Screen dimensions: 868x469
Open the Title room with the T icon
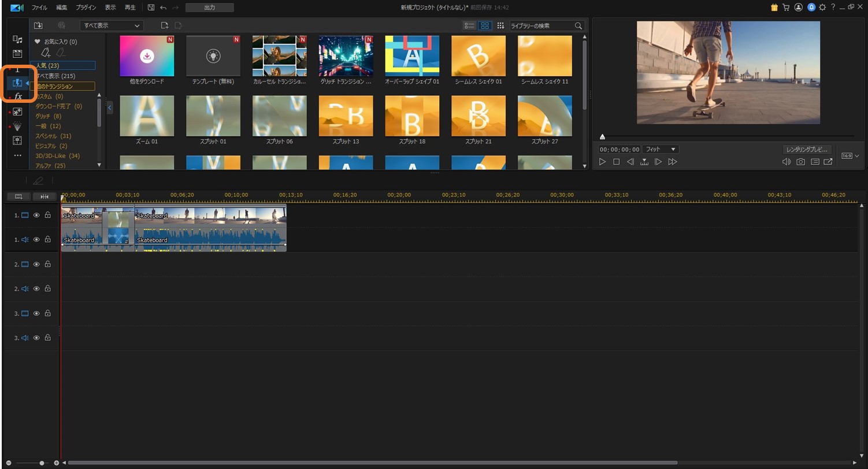(17, 69)
